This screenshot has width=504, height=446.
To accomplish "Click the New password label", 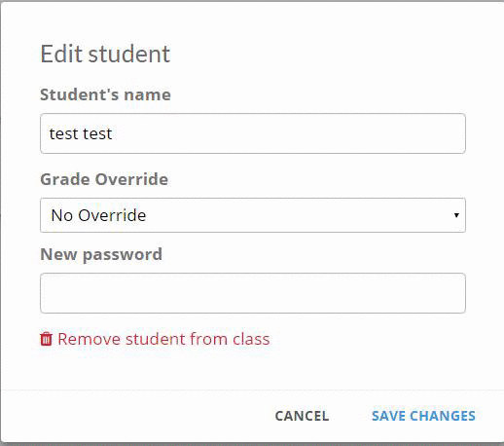I will click(x=101, y=254).
